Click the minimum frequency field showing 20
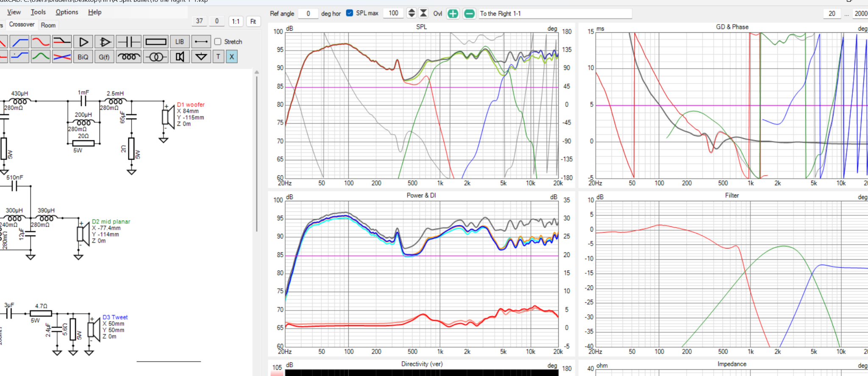Viewport: 868px width, 376px height. pos(832,14)
